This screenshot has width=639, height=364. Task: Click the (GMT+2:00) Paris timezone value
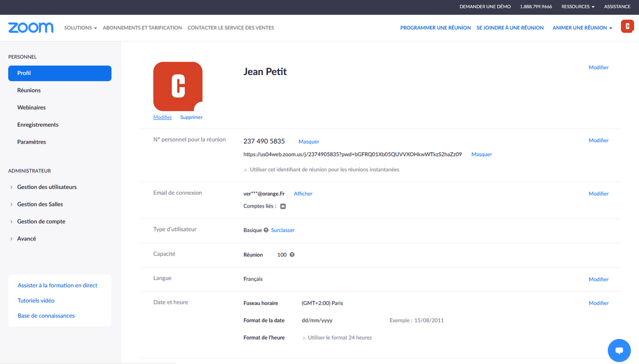pyautogui.click(x=323, y=303)
